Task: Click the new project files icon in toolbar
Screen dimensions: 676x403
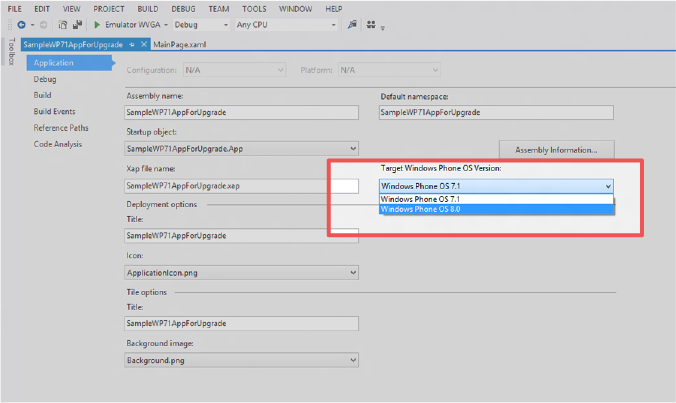Action: [63, 25]
